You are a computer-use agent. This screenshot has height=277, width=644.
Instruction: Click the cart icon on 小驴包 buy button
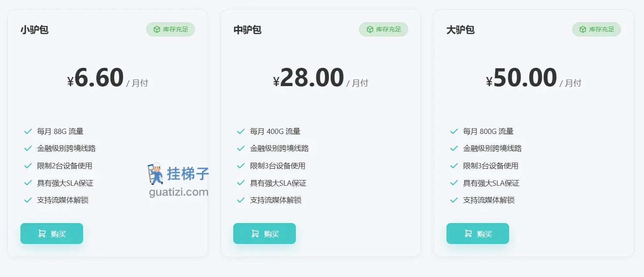(42, 234)
